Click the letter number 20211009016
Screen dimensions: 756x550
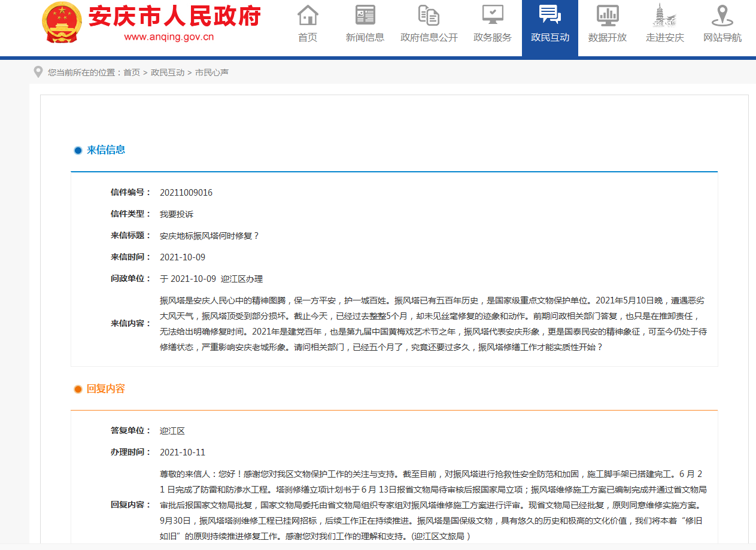186,193
